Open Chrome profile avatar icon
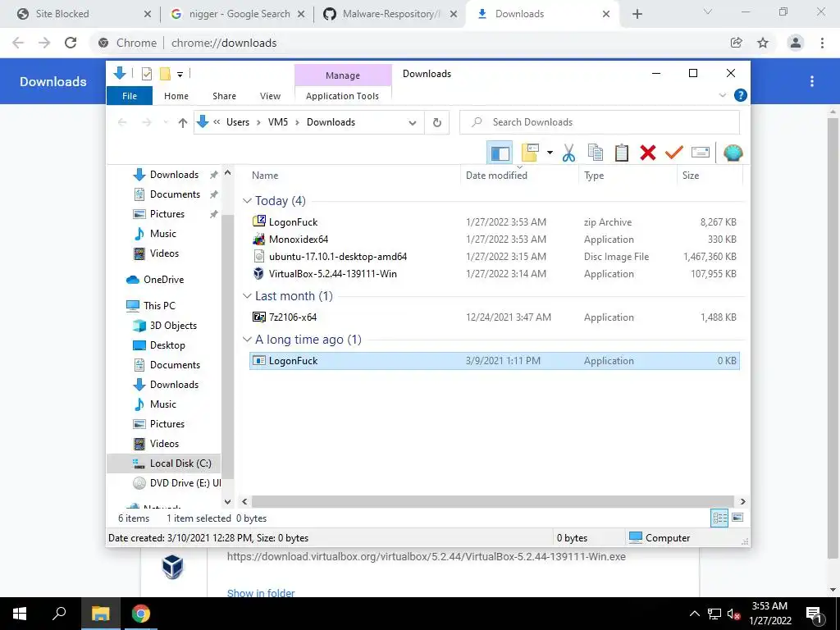Image resolution: width=840 pixels, height=630 pixels. click(x=796, y=43)
